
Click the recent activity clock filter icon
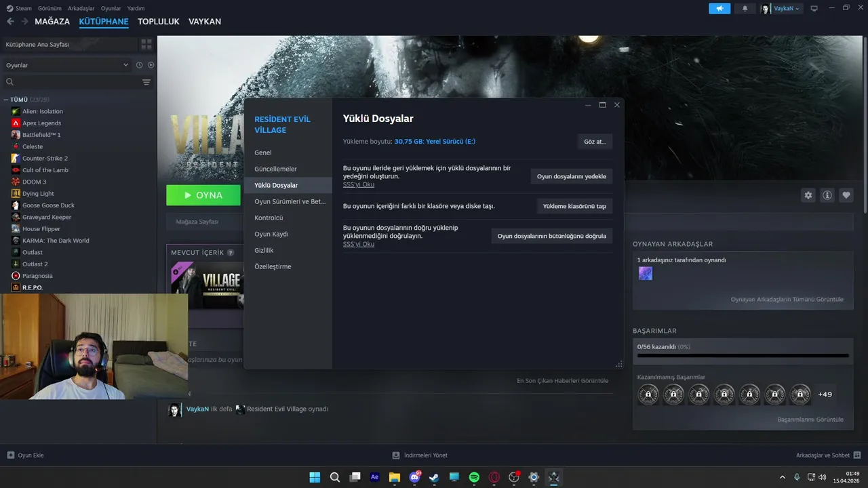(x=139, y=65)
